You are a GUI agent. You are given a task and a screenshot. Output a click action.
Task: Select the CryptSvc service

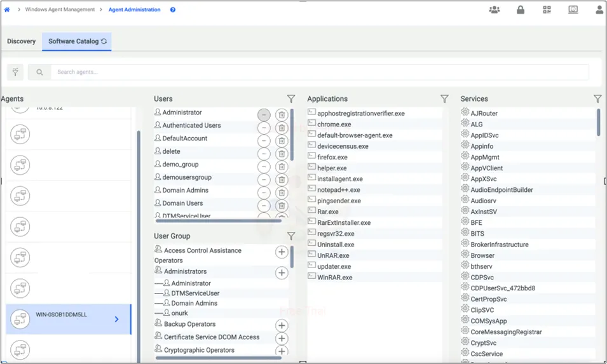coord(484,343)
